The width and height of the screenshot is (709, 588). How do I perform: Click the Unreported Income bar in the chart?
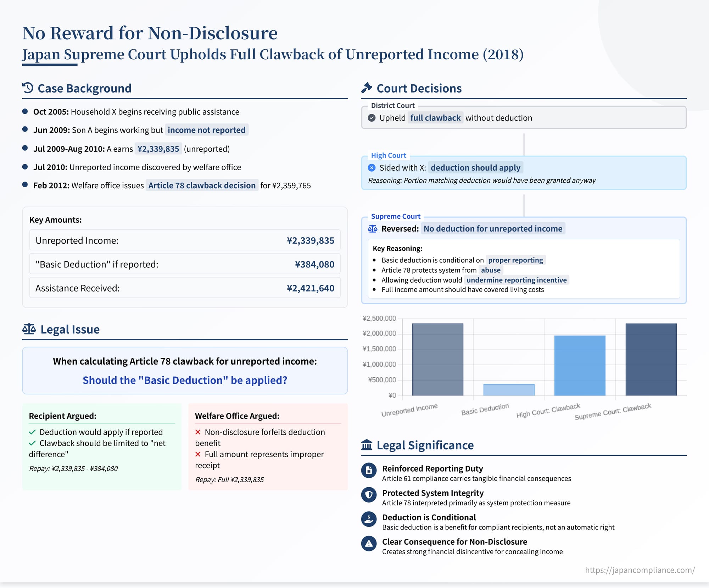(x=437, y=360)
